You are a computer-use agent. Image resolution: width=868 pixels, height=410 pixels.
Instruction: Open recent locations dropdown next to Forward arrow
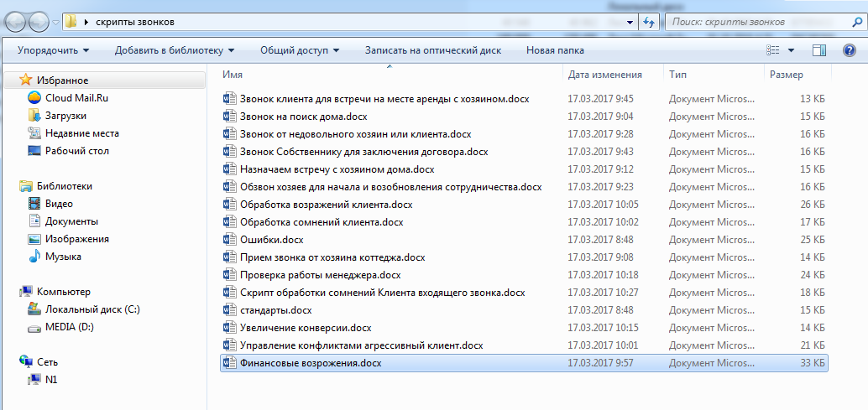(x=56, y=23)
